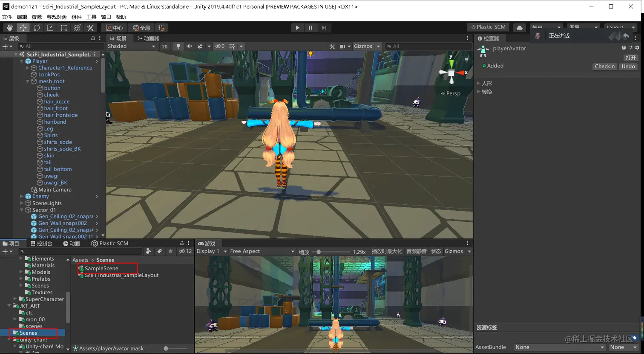The width and height of the screenshot is (644, 354).
Task: Toggle Scene view audio
Action: pyautogui.click(x=189, y=46)
